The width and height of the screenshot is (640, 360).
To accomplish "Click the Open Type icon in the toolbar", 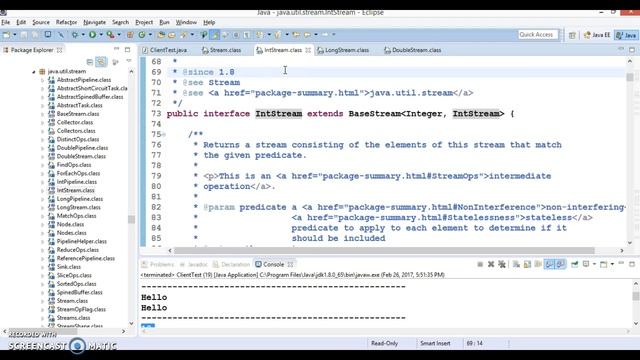I will coord(161,35).
